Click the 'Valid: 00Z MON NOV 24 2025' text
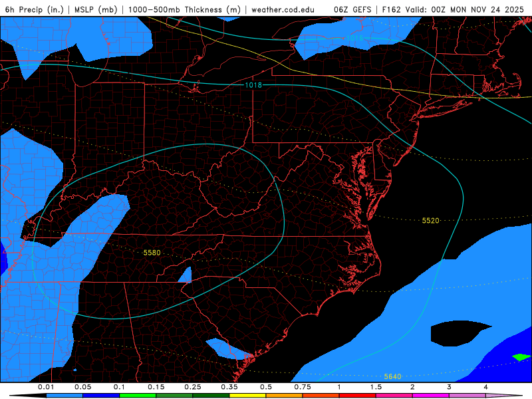Viewport: 532px width, 399px height. click(x=465, y=9)
